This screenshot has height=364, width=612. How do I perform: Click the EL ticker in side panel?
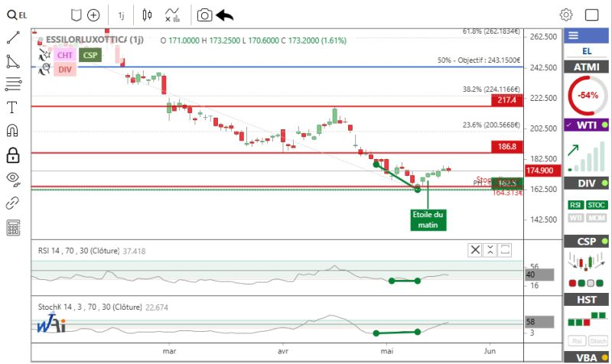point(587,51)
